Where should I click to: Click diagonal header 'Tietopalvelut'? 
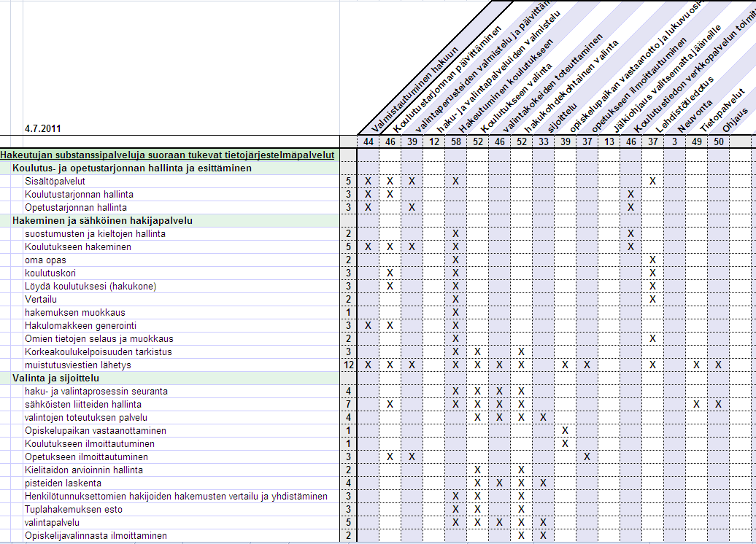722,110
